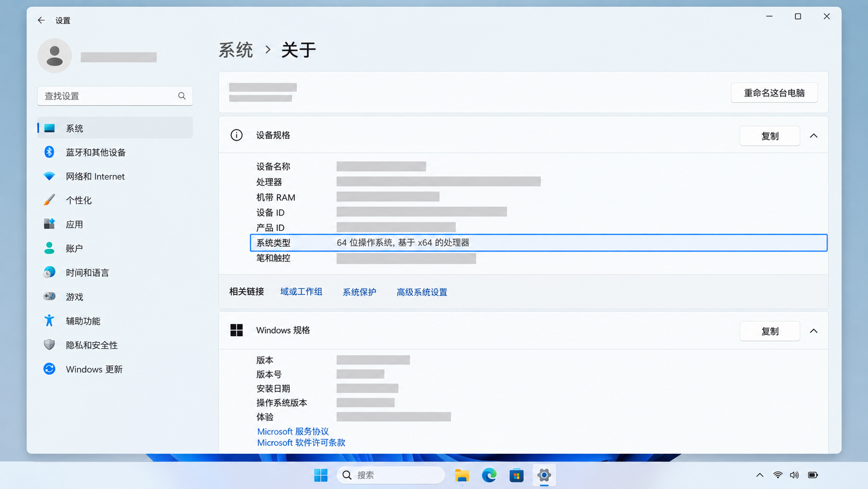
Task: Click the Windows logo beside Windows 规格
Action: pyautogui.click(x=236, y=330)
